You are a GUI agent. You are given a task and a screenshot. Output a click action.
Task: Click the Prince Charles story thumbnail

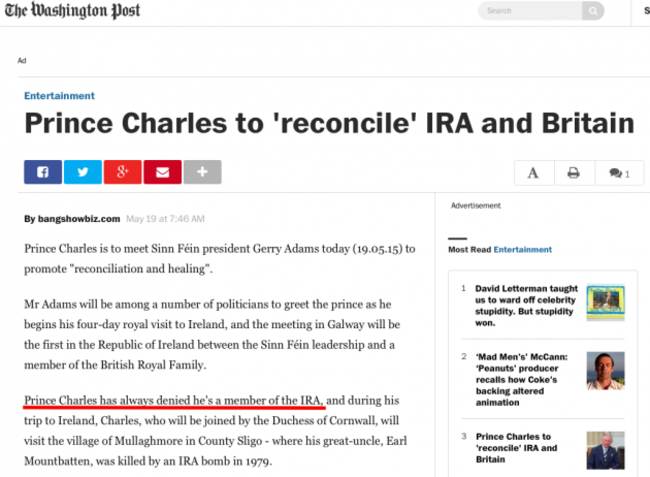click(605, 450)
